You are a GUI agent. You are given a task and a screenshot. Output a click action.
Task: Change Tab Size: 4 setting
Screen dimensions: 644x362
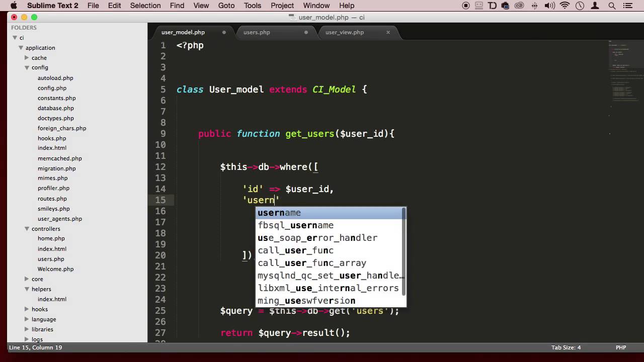[566, 347]
